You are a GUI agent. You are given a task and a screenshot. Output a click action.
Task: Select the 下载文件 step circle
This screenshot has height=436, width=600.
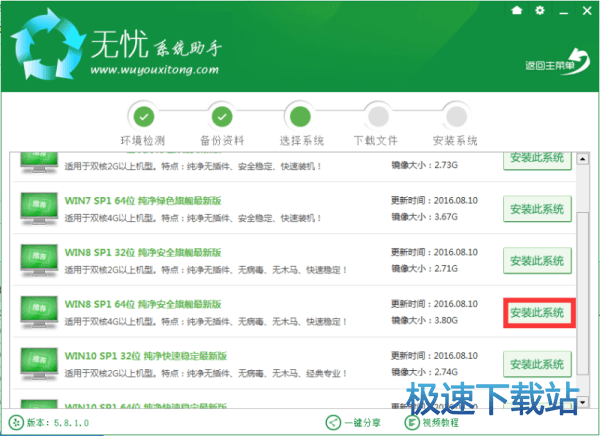point(378,117)
